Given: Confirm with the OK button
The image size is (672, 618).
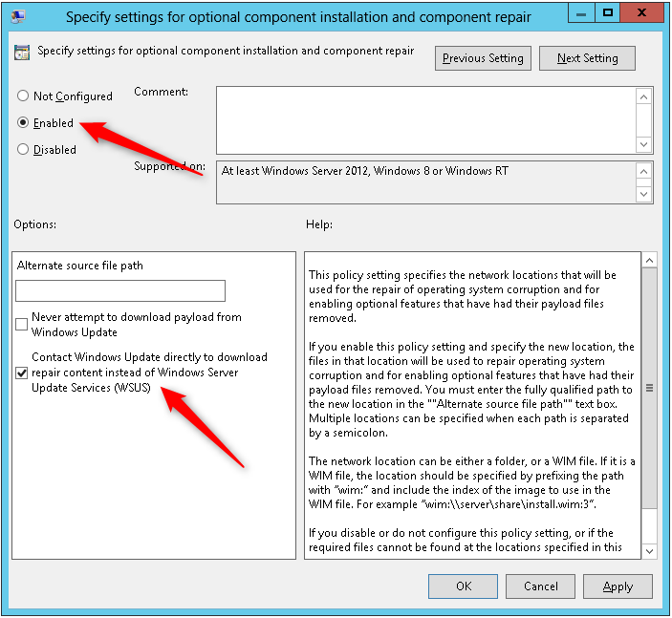Looking at the screenshot, I should click(463, 586).
